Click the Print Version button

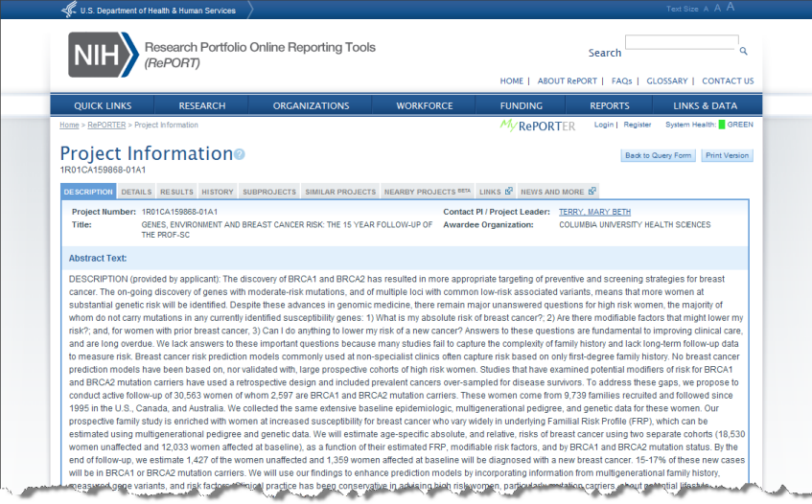click(727, 155)
